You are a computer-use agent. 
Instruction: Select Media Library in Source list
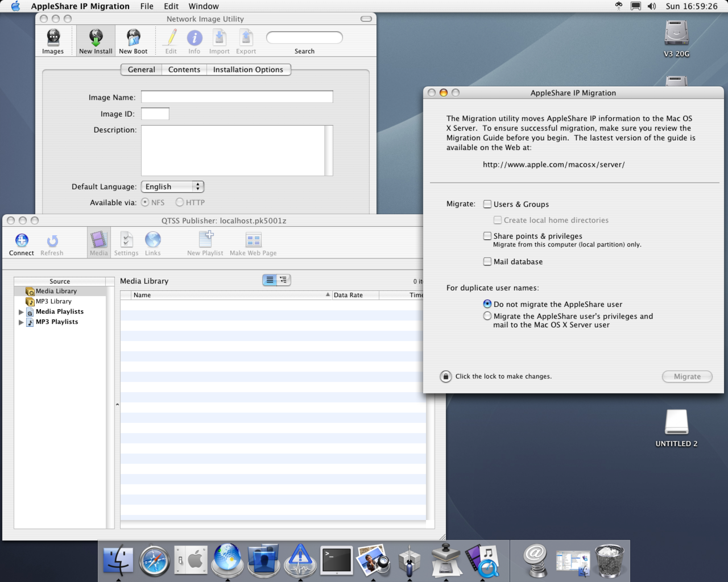[x=60, y=291]
